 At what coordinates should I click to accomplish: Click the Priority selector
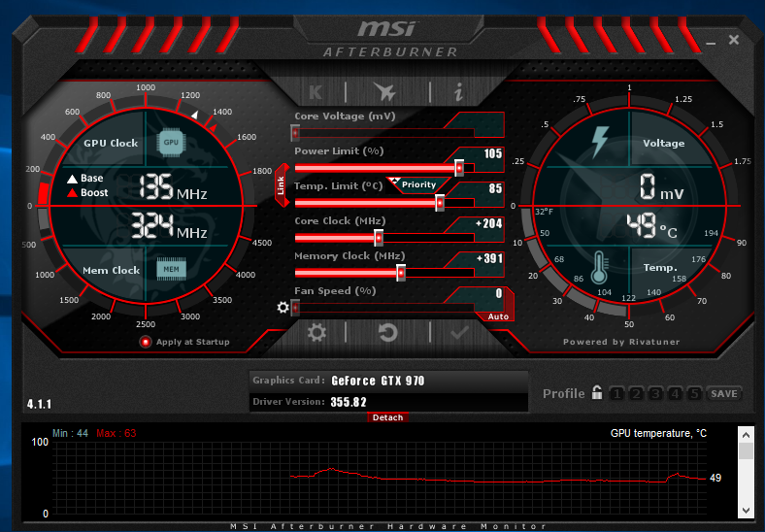(x=418, y=184)
